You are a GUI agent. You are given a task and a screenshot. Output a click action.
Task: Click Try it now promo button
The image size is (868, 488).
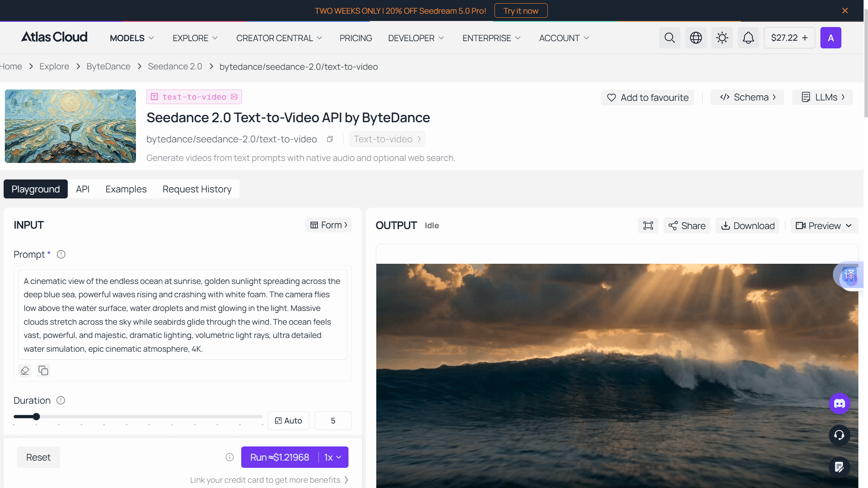[x=521, y=10]
